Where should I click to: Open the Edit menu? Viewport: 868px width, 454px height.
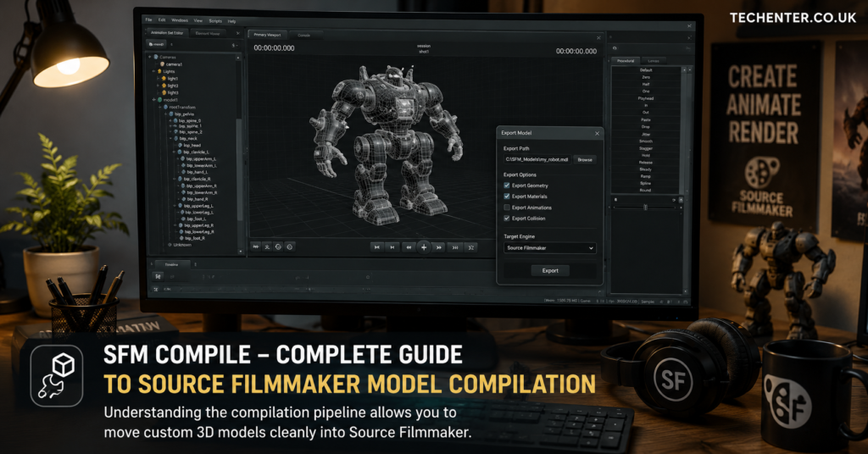tap(162, 20)
